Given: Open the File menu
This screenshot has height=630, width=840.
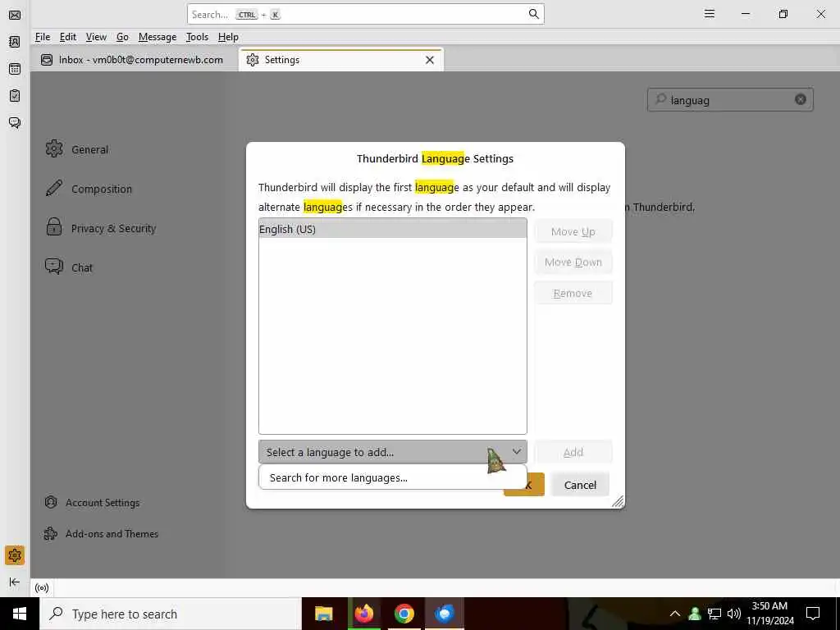Looking at the screenshot, I should pyautogui.click(x=43, y=37).
